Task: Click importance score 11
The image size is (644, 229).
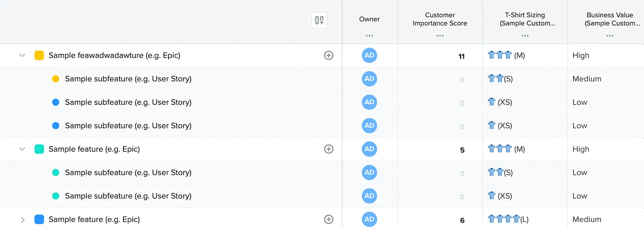Action: (x=461, y=56)
